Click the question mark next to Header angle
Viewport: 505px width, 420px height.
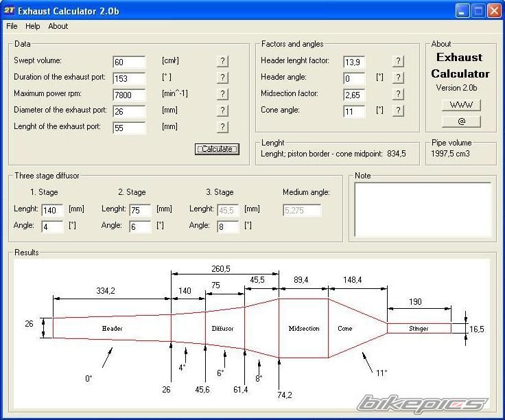point(398,78)
